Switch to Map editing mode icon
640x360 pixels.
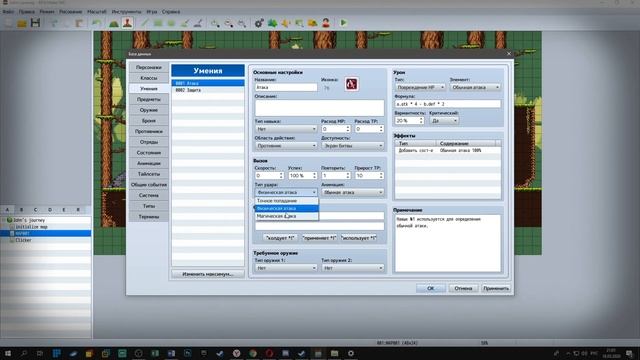114,23
